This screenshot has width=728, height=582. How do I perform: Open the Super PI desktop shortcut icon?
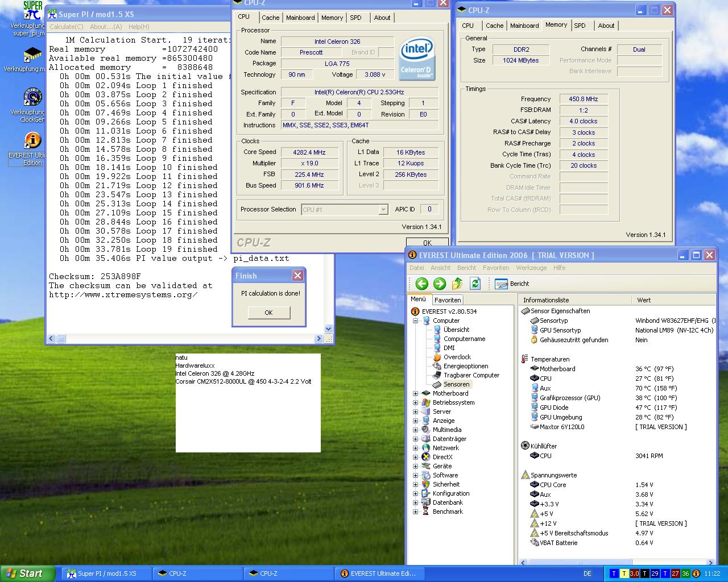(x=32, y=11)
